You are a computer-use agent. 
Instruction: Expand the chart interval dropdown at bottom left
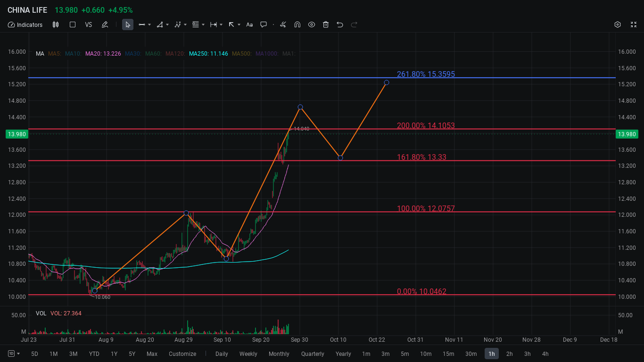pyautogui.click(x=14, y=354)
